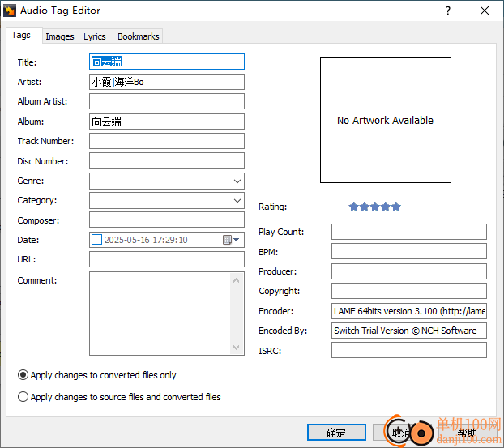Focus the Disc Number field
Image resolution: width=504 pixels, height=448 pixels.
(x=167, y=160)
